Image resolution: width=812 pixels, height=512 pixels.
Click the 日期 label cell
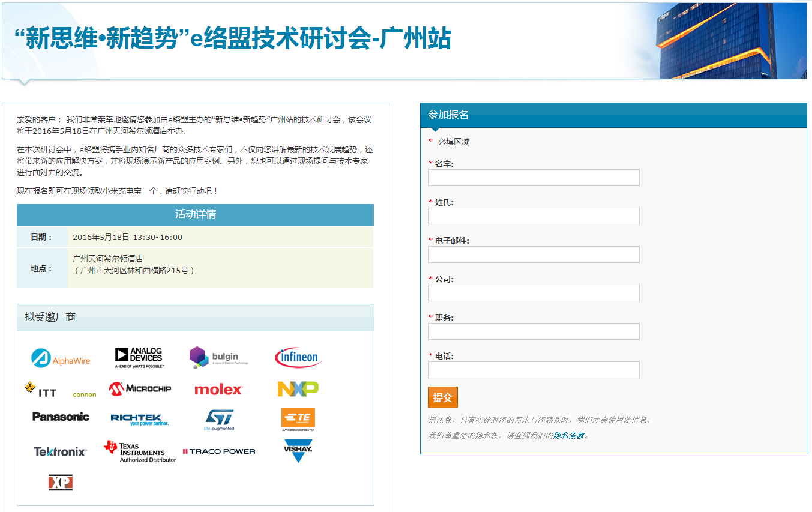click(42, 237)
